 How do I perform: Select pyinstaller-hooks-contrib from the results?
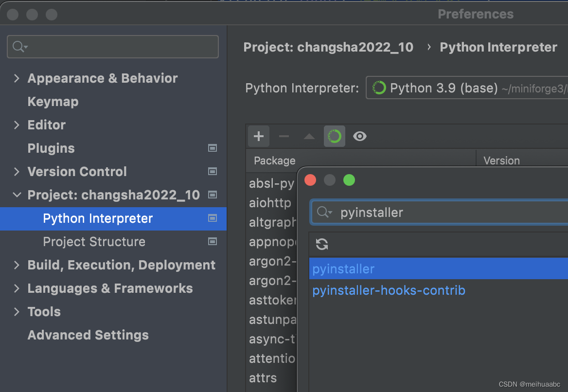(389, 290)
